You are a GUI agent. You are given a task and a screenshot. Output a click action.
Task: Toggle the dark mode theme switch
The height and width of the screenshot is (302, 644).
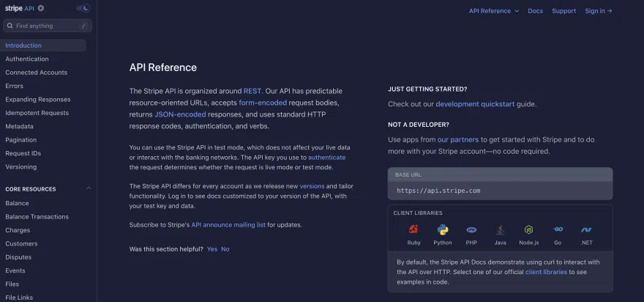(x=83, y=8)
